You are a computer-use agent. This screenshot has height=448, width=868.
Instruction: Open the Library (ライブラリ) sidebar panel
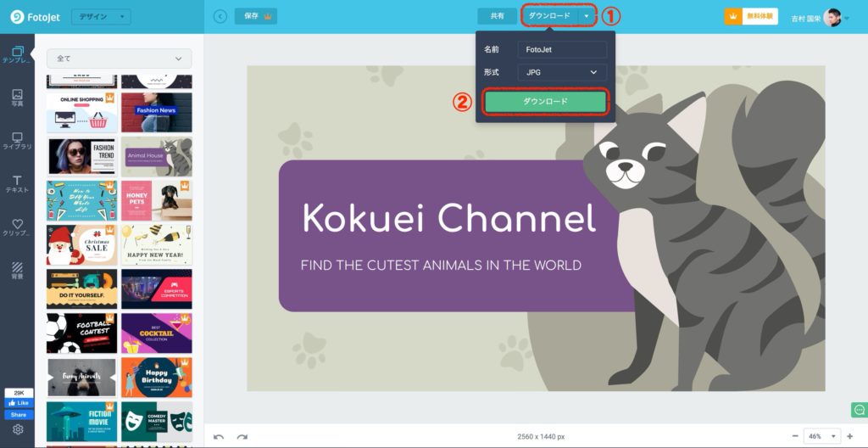(x=17, y=141)
